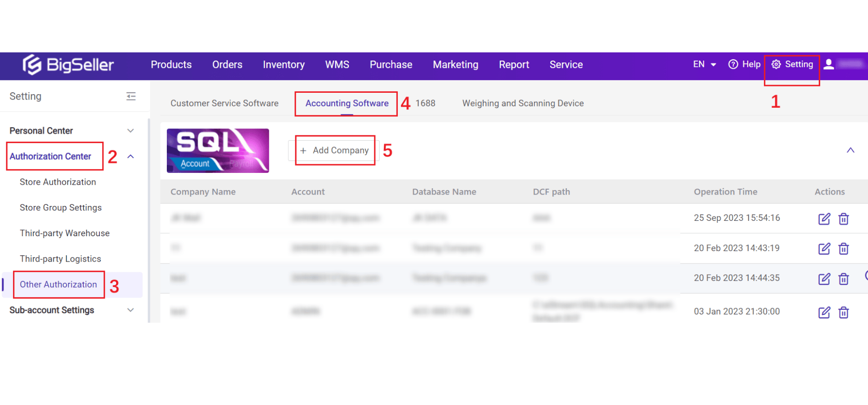Click the SQL Account logo thumbnail
Viewport: 868px width, 405px height.
[x=218, y=151]
